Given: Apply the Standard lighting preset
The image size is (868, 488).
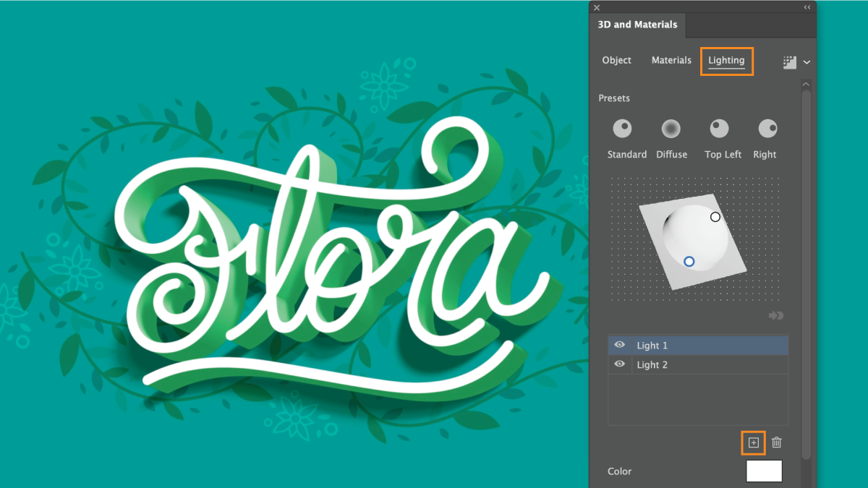Looking at the screenshot, I should tap(623, 129).
